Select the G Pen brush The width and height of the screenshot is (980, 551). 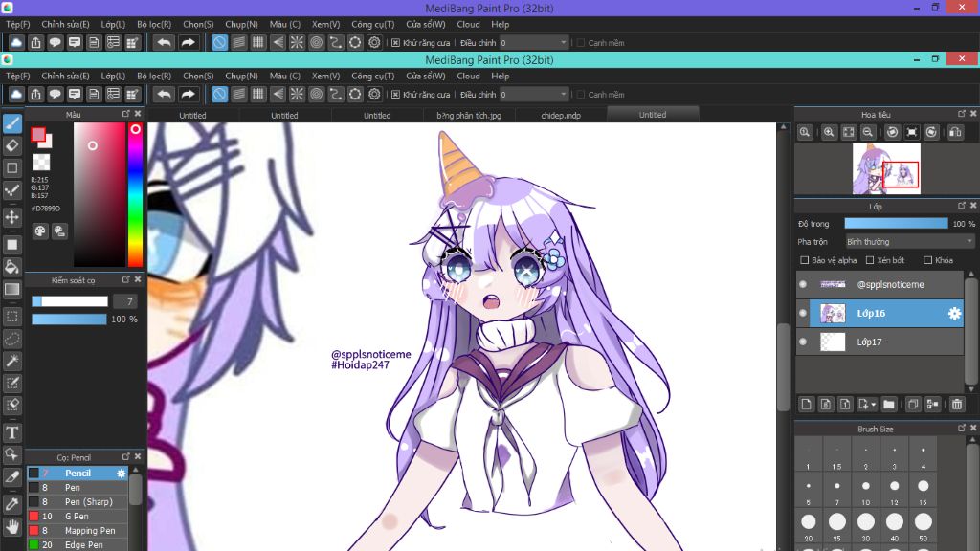[x=78, y=516]
